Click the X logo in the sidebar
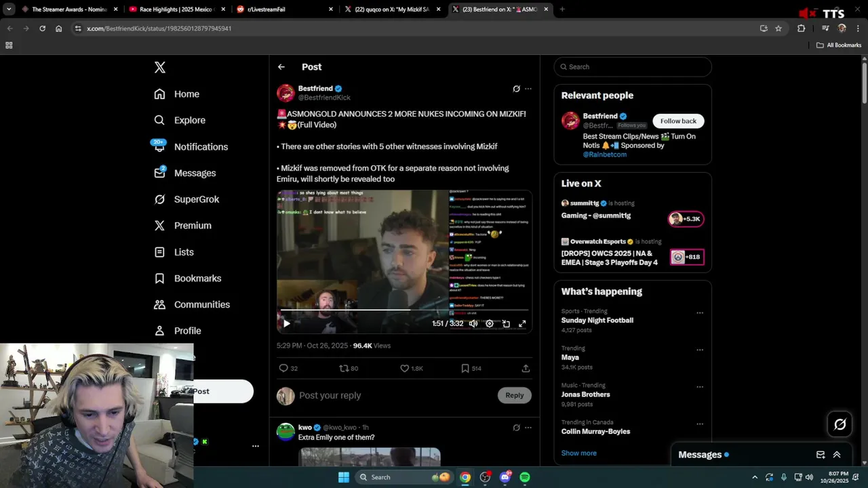Viewport: 868px width, 488px height. click(160, 67)
